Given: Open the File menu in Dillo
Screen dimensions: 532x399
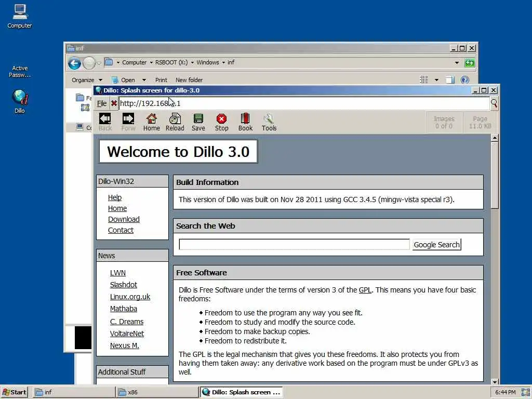Looking at the screenshot, I should 102,103.
